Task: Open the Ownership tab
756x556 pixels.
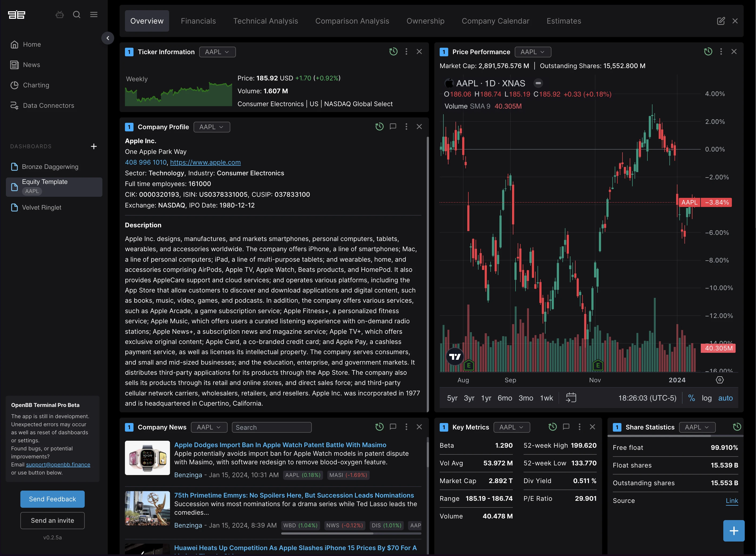Action: tap(425, 21)
